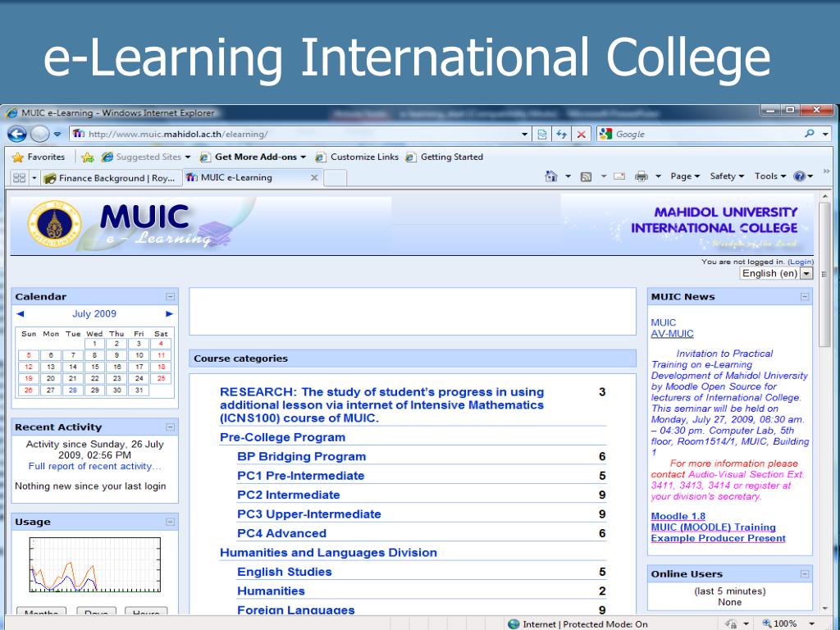The height and width of the screenshot is (630, 840).
Task: Click the Login link
Action: [801, 262]
